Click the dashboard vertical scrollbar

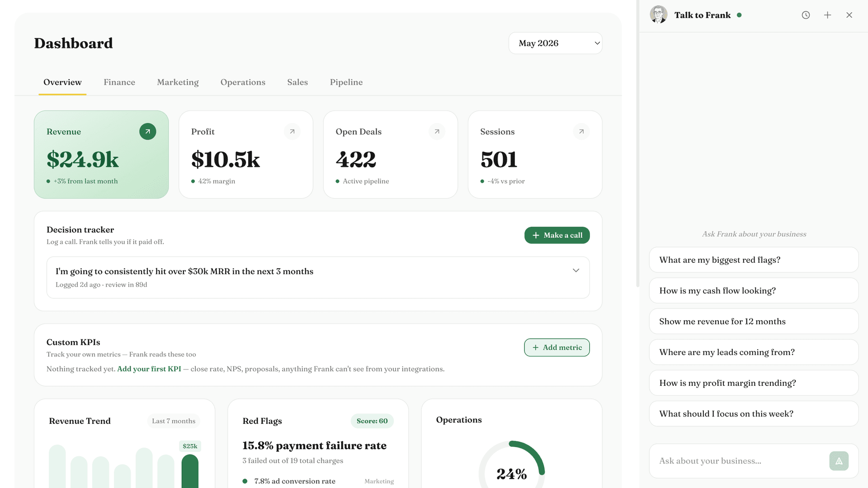pos(637,143)
